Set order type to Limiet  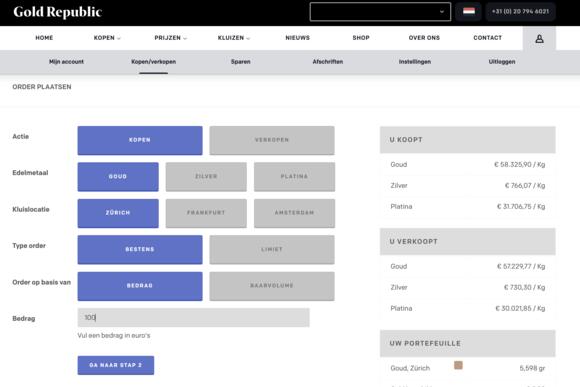(x=272, y=249)
